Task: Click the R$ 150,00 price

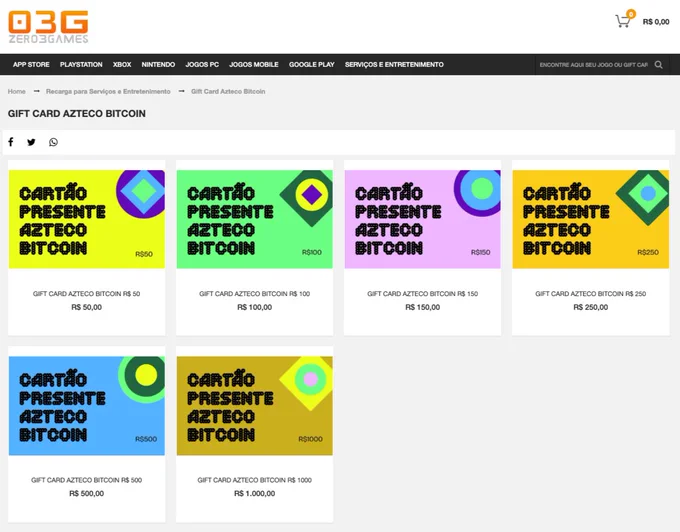Action: tap(422, 307)
